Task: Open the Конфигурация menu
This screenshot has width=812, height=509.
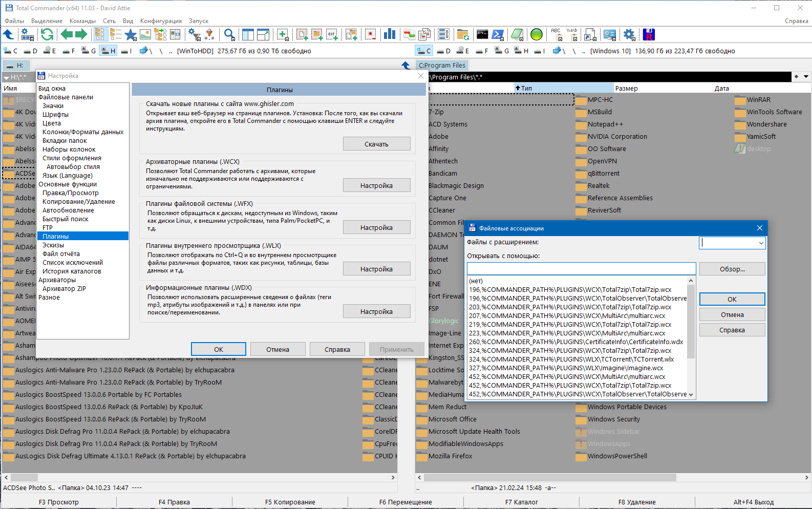Action: pos(161,21)
